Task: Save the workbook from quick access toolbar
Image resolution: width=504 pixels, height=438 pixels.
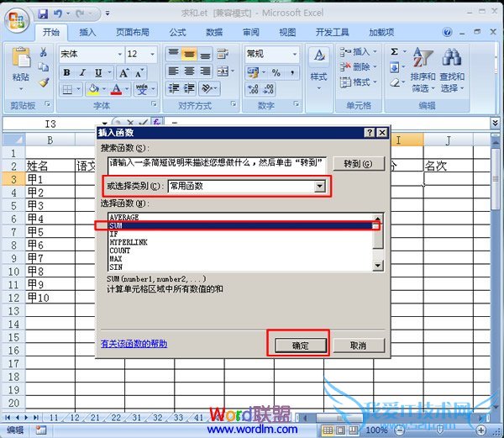Action: 43,13
